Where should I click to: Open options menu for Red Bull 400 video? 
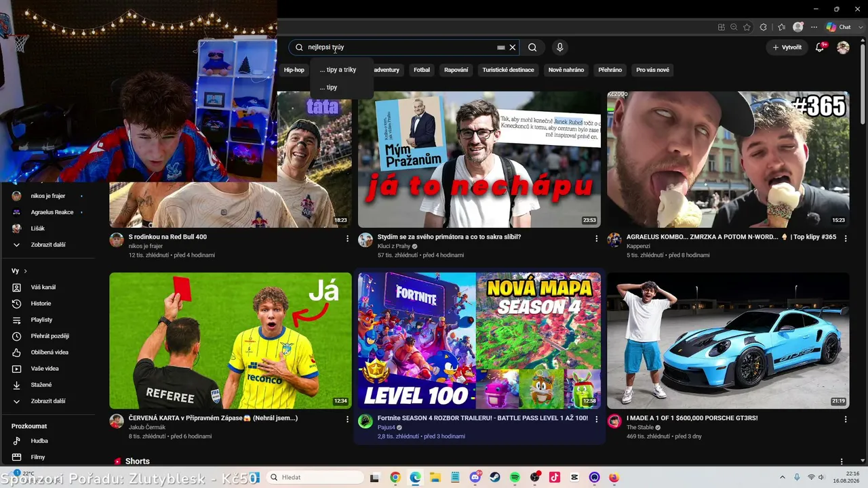click(x=347, y=239)
